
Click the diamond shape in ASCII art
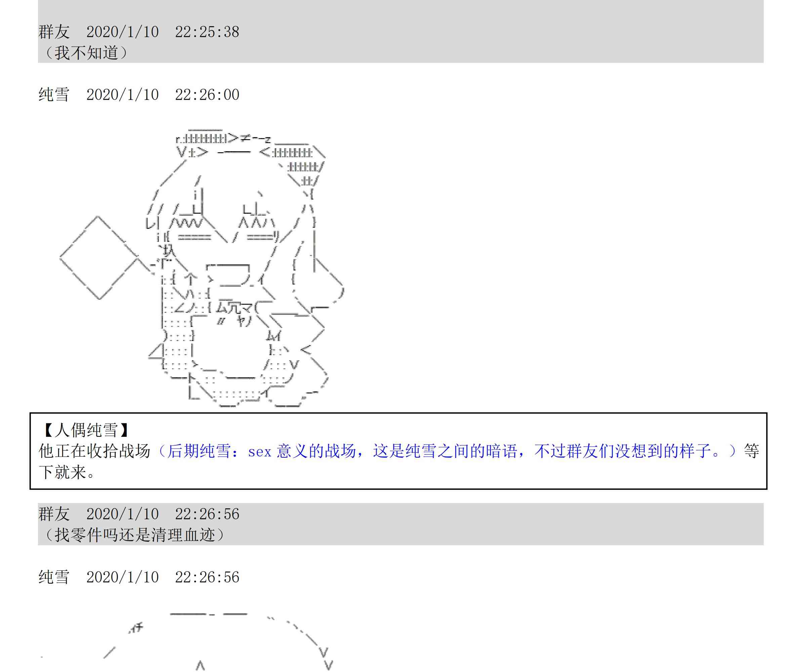point(99,258)
